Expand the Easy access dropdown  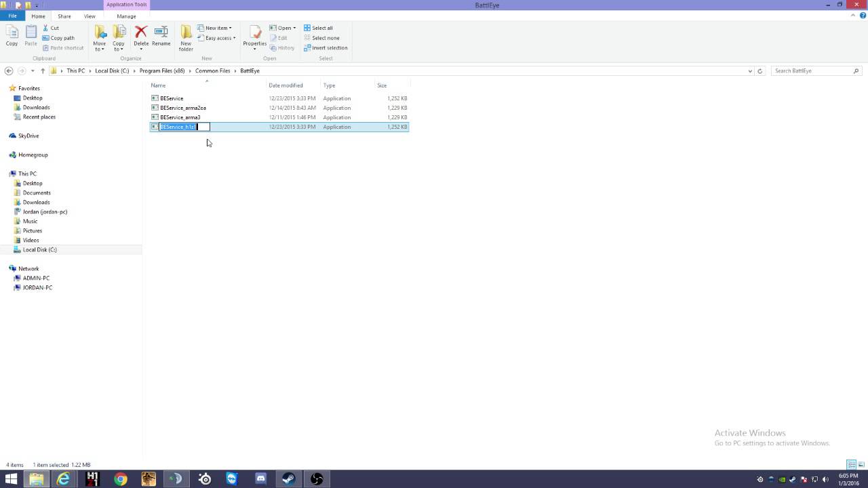tap(217, 38)
